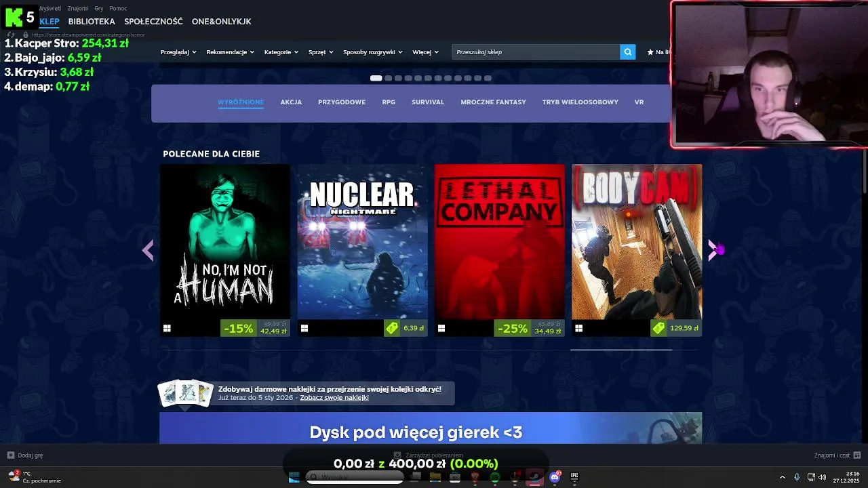Go to SPOŁECZNOŚĆ section
The height and width of the screenshot is (488, 868).
tap(153, 22)
